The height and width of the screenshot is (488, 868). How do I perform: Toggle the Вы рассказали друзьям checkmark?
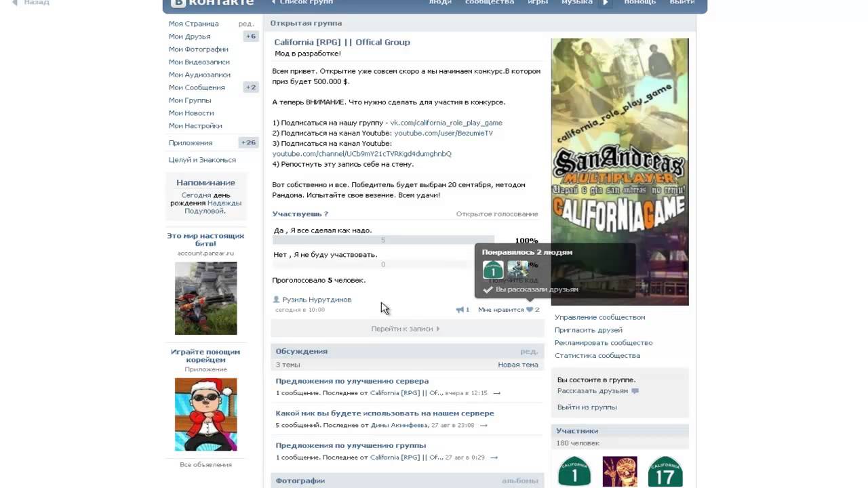click(488, 289)
